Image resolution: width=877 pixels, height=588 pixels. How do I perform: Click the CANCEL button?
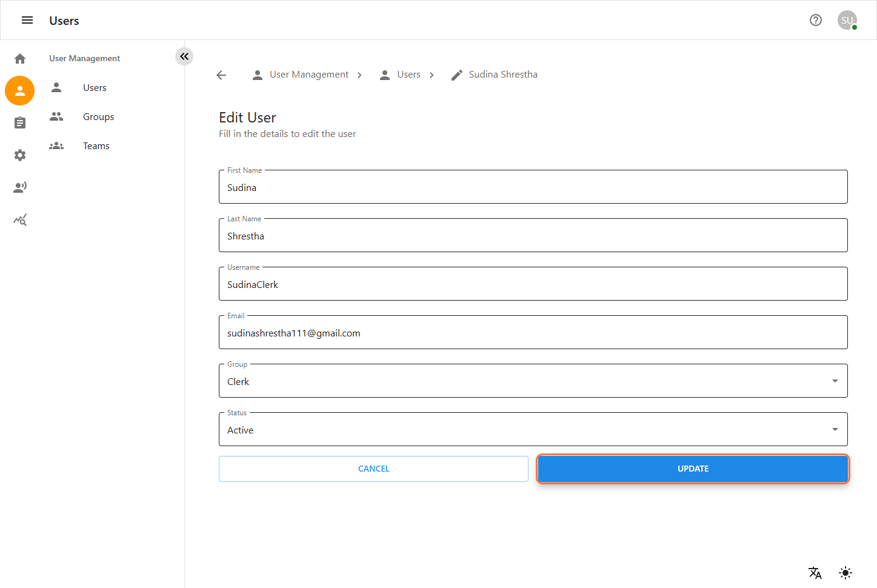[373, 469]
